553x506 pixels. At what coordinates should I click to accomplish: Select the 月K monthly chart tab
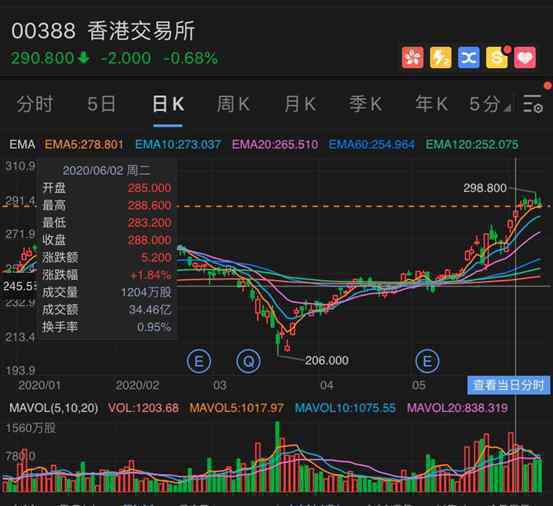300,104
